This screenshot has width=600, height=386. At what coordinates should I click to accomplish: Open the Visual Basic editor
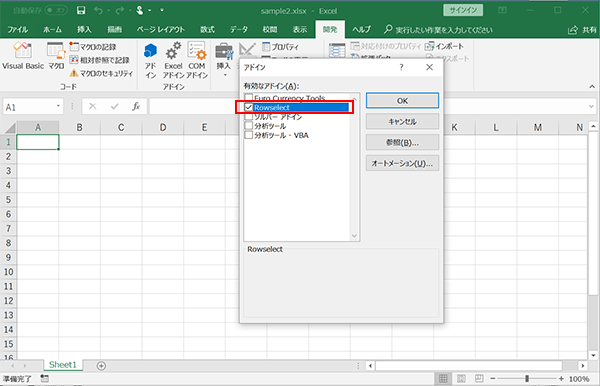coord(23,56)
